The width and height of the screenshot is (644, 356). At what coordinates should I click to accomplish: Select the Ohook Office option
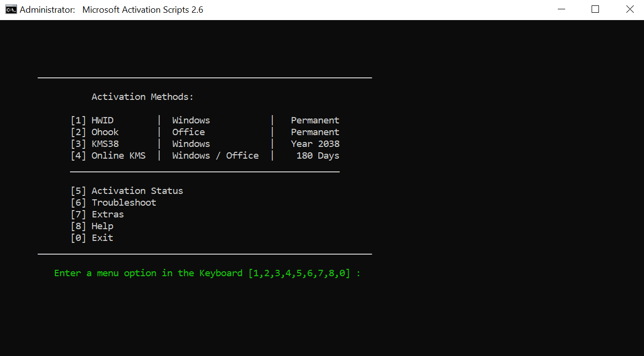(x=104, y=132)
